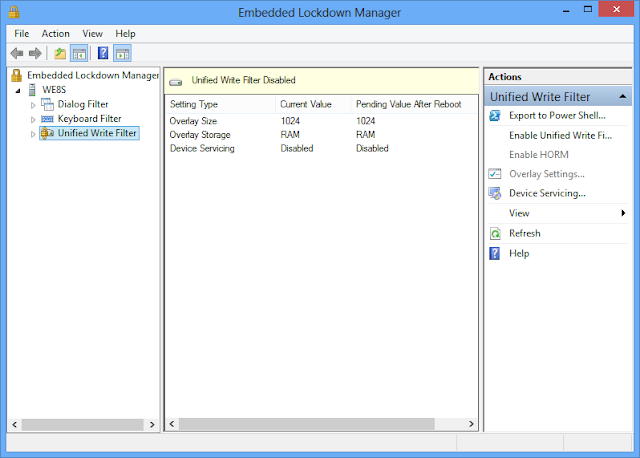Expand the Keyboard Filter tree node
The width and height of the screenshot is (640, 458).
tap(33, 120)
